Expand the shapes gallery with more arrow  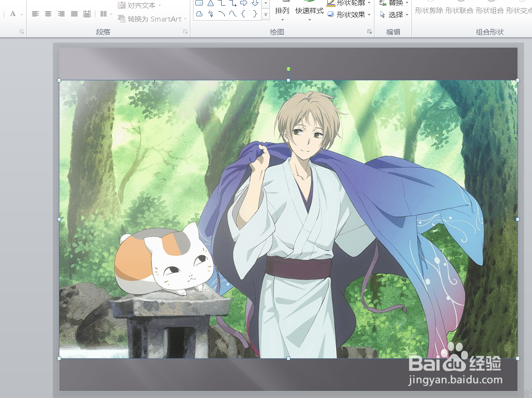(266, 14)
